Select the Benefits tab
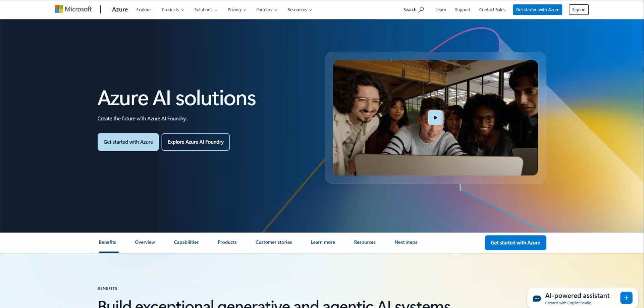 [x=107, y=242]
